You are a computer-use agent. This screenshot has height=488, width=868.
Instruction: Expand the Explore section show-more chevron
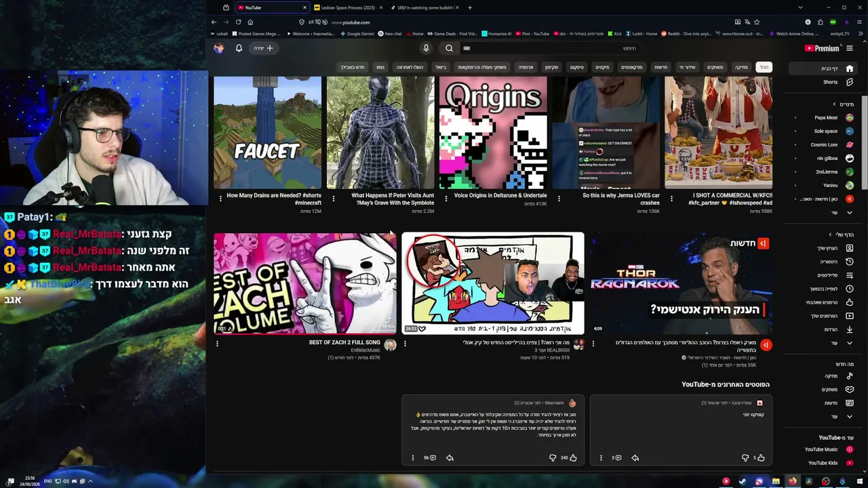point(849,416)
